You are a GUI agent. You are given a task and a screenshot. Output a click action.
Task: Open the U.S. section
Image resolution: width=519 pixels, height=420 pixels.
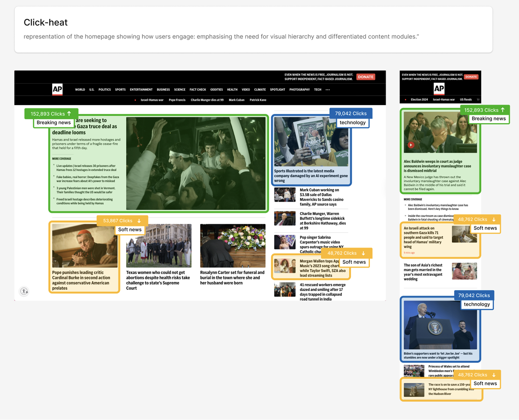point(92,90)
